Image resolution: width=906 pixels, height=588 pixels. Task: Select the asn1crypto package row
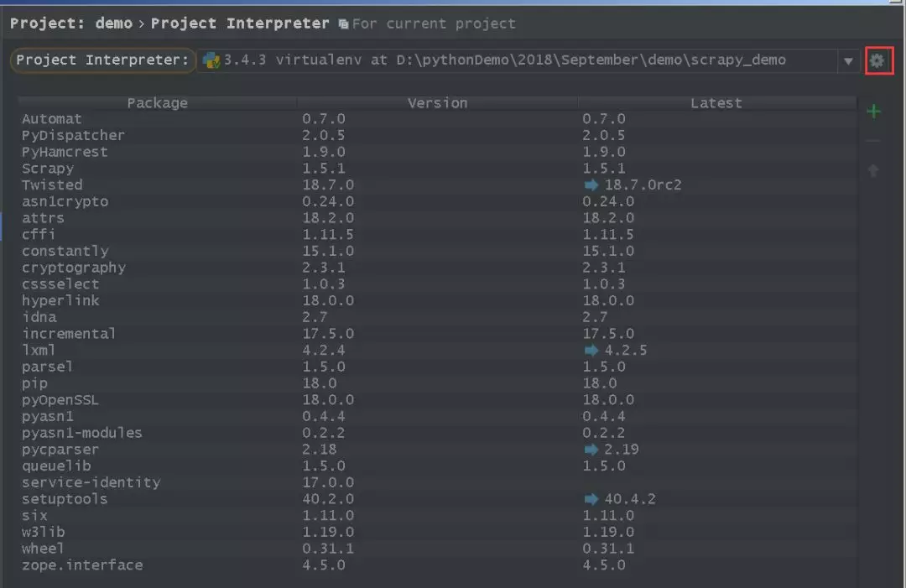(x=437, y=201)
